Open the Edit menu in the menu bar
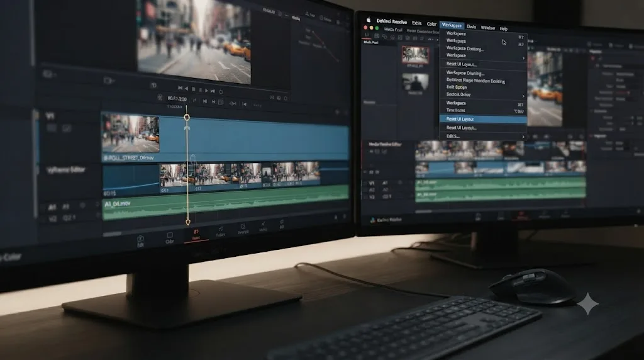Image resolution: width=644 pixels, height=360 pixels. [416, 23]
